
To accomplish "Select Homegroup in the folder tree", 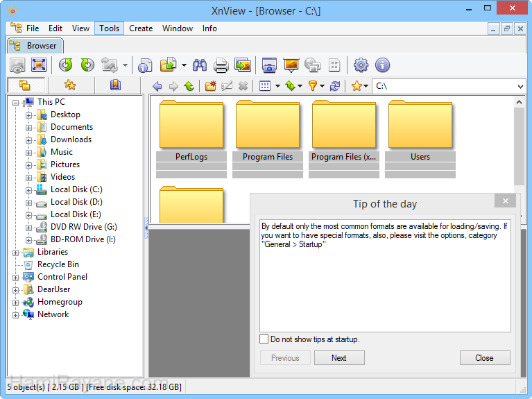I will pyautogui.click(x=60, y=302).
